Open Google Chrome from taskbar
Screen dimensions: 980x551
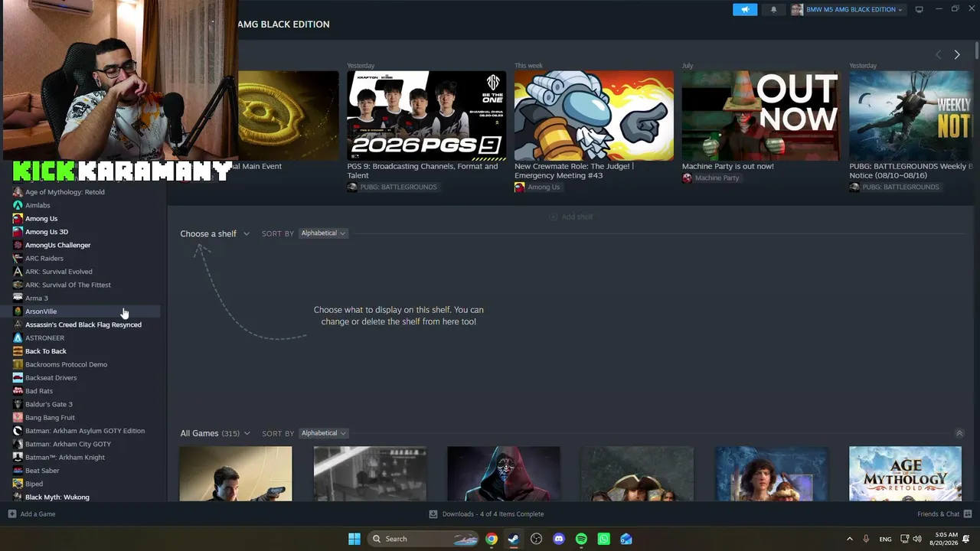492,539
